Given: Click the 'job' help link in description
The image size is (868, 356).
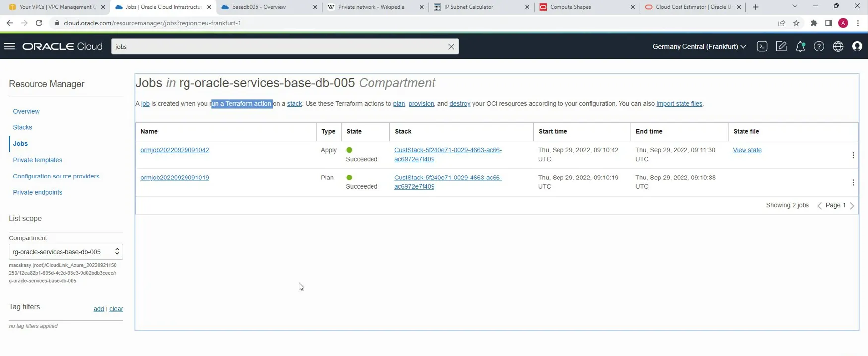Looking at the screenshot, I should point(145,104).
